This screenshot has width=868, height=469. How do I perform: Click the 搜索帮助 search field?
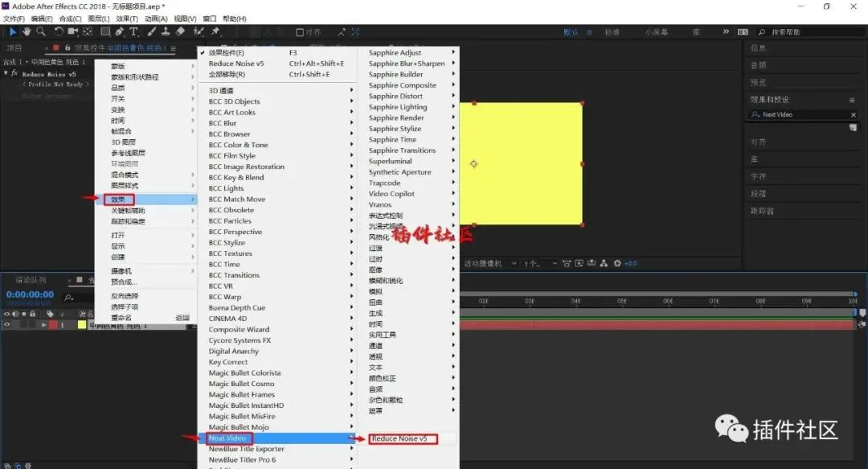click(811, 32)
